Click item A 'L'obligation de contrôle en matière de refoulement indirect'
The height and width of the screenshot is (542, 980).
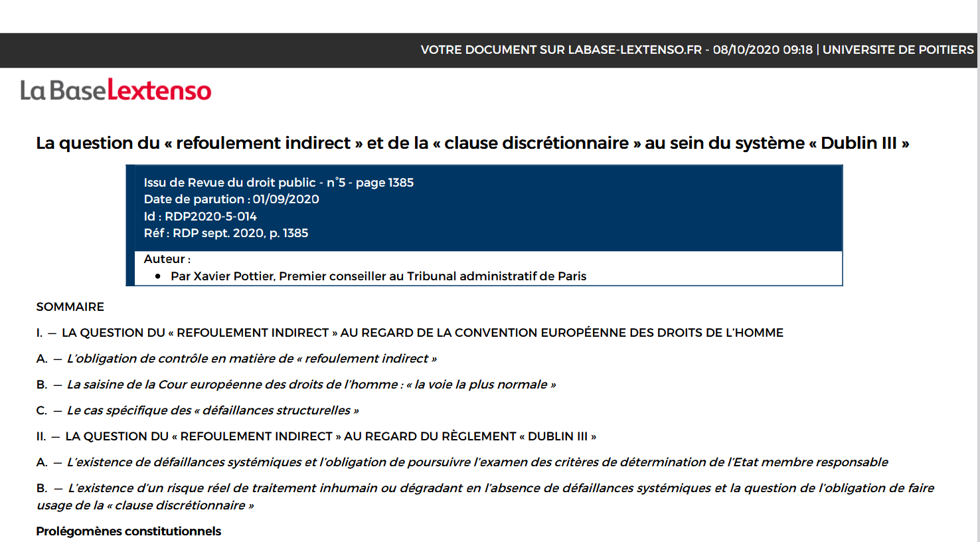tap(236, 359)
